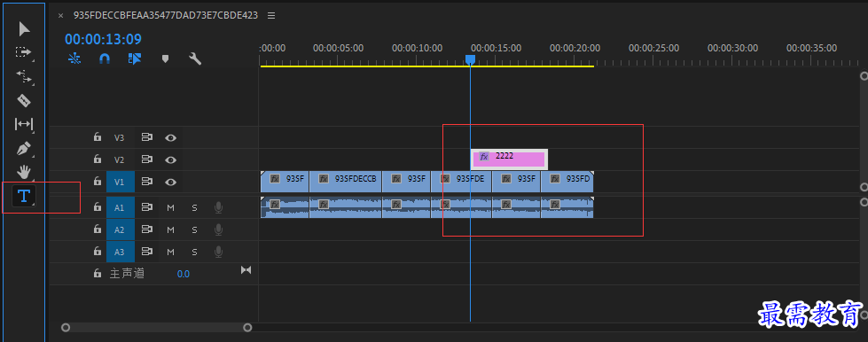Click left handle of horizontal zoom scrollbar
The height and width of the screenshot is (342, 868).
(66, 328)
